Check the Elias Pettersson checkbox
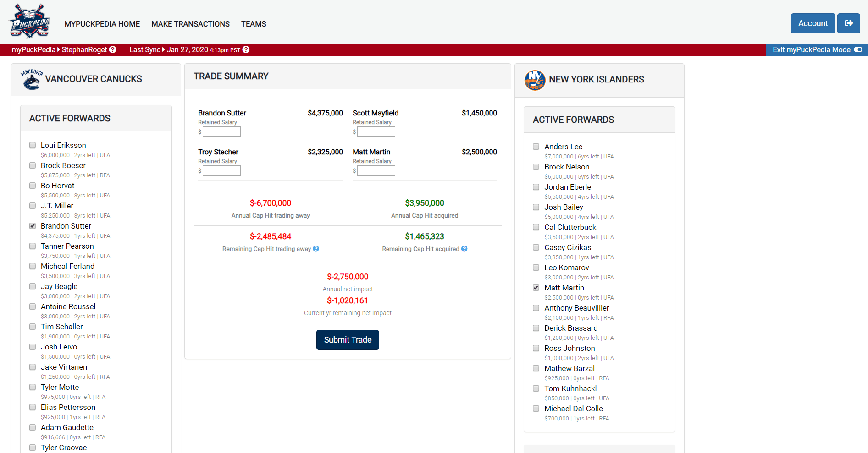The image size is (868, 453). pos(33,407)
